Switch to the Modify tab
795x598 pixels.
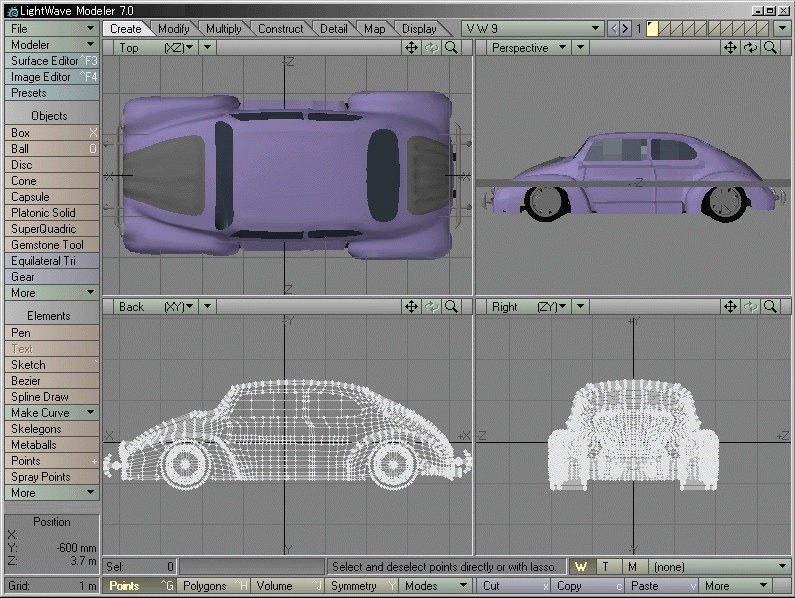click(174, 29)
